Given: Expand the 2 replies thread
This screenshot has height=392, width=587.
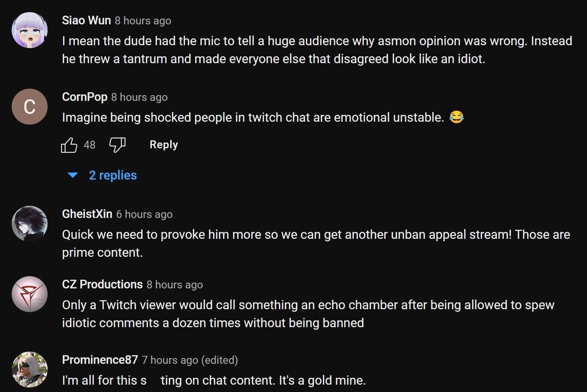Looking at the screenshot, I should click(x=113, y=175).
